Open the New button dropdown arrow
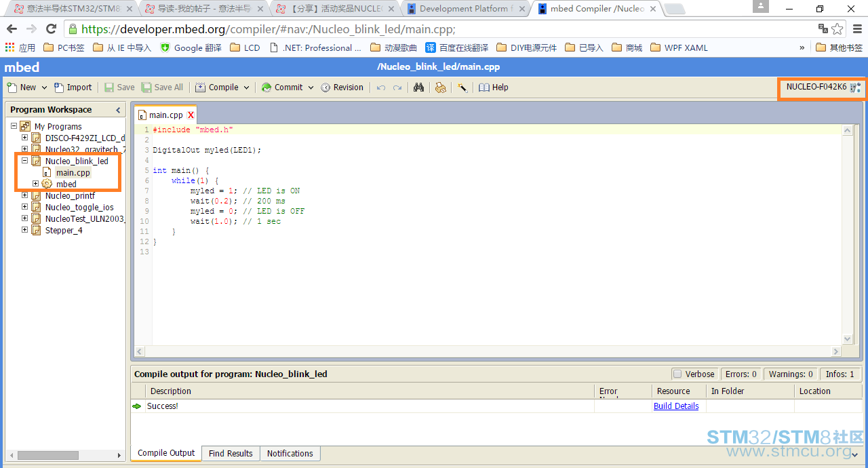The height and width of the screenshot is (468, 868). tap(44, 87)
